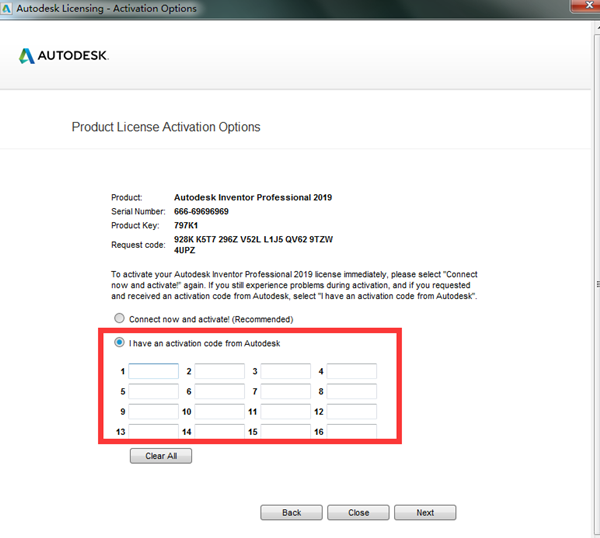Viewport: 600px width, 538px height.
Task: Proceed with the Next button
Action: [425, 512]
